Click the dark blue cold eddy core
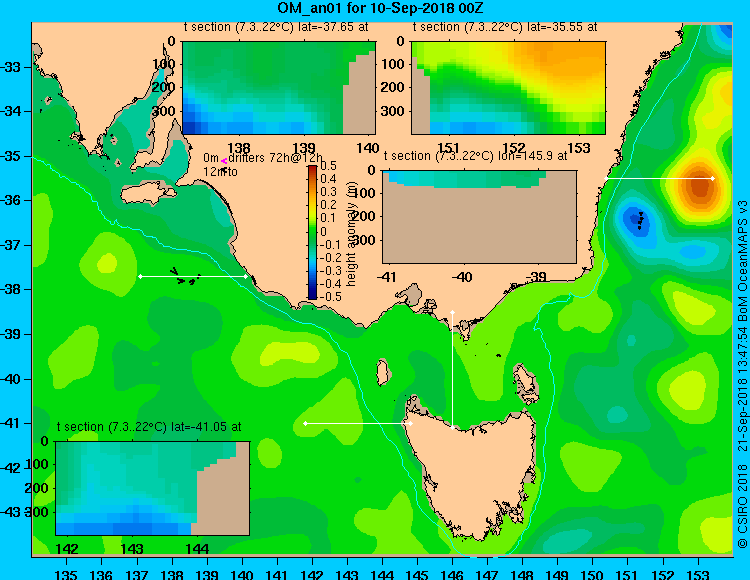 coord(637,220)
